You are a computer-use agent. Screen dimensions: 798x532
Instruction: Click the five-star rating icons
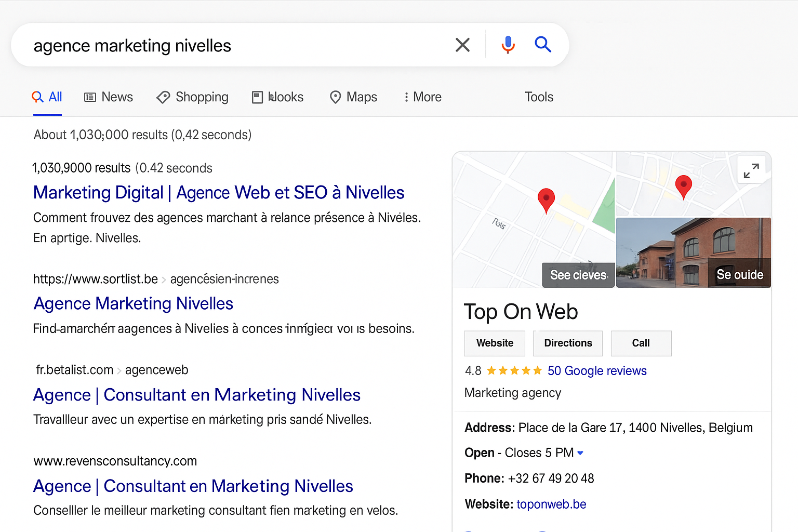514,371
